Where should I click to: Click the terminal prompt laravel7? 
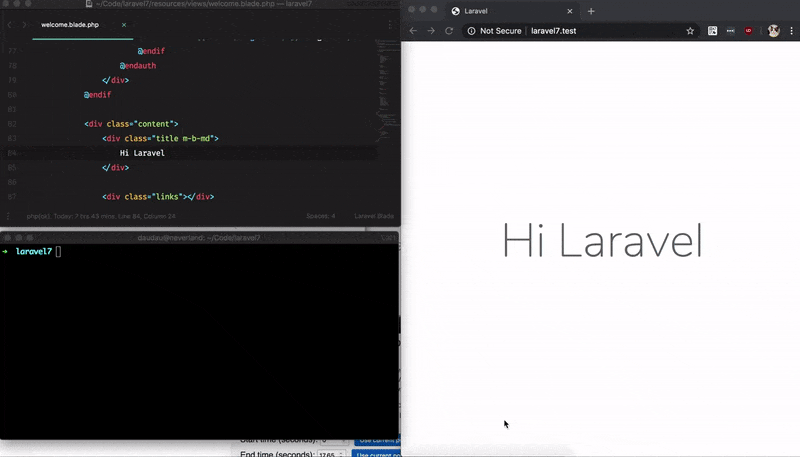click(34, 251)
